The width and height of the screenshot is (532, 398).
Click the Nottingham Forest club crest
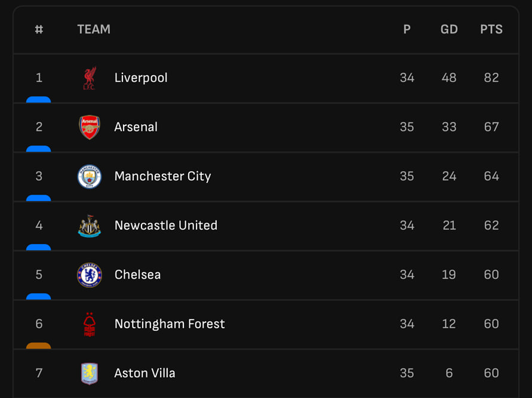click(90, 324)
